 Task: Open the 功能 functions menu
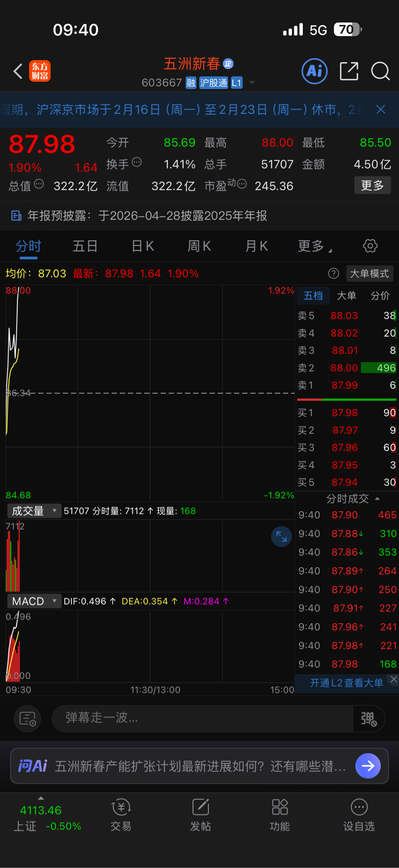pyautogui.click(x=280, y=815)
